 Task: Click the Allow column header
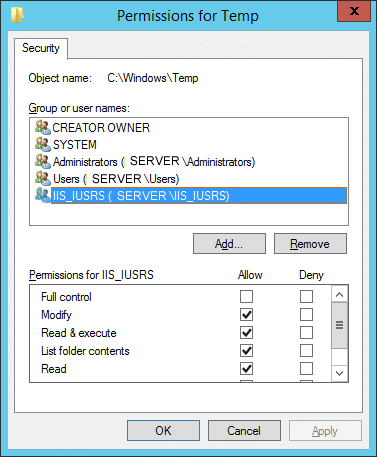(250, 275)
